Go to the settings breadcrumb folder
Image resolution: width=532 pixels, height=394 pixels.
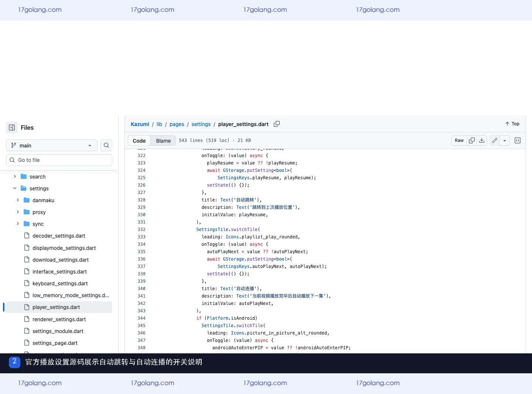coord(201,124)
